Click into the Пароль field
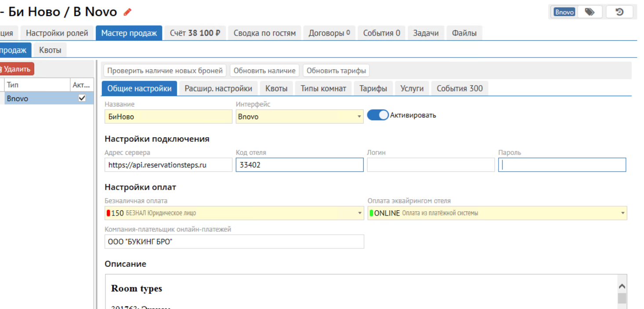The image size is (644, 309). (x=562, y=165)
